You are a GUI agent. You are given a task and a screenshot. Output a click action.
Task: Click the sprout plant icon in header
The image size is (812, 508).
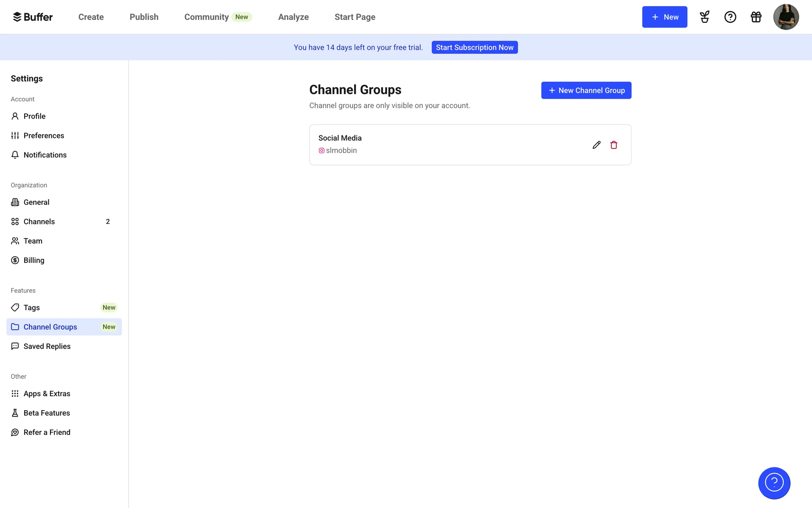[x=704, y=17]
